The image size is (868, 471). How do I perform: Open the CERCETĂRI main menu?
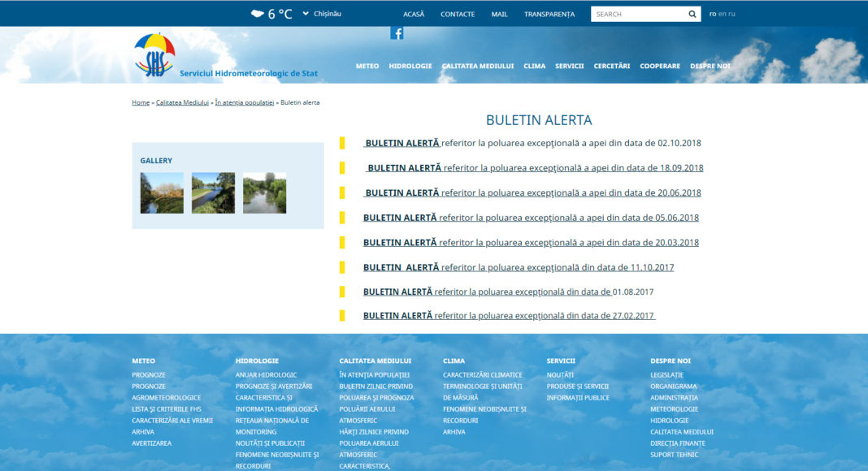coord(612,66)
